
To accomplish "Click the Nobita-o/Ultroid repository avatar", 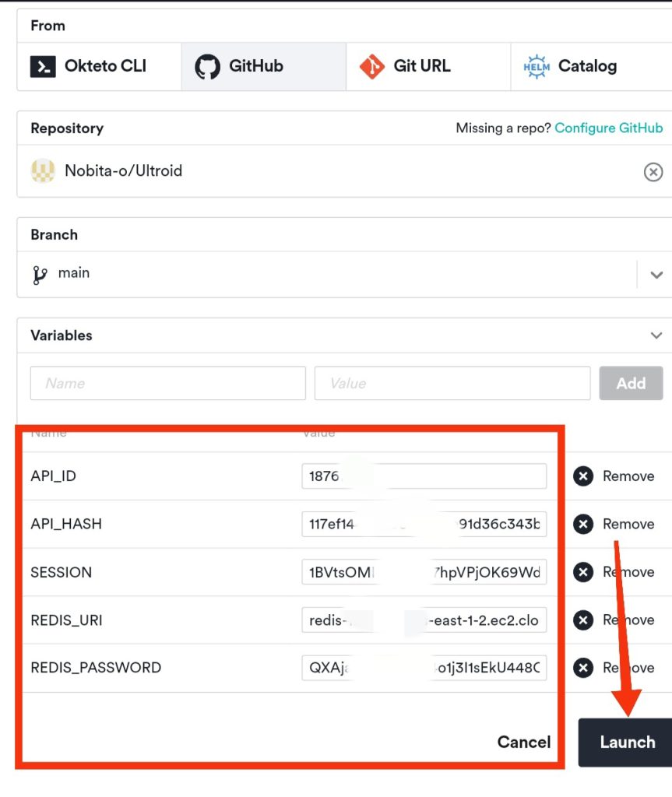I will pyautogui.click(x=43, y=171).
